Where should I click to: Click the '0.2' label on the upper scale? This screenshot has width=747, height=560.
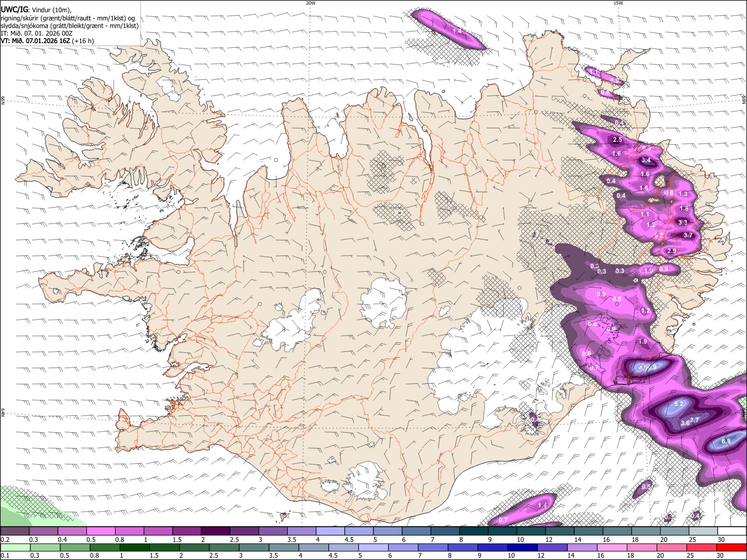(x=5, y=540)
